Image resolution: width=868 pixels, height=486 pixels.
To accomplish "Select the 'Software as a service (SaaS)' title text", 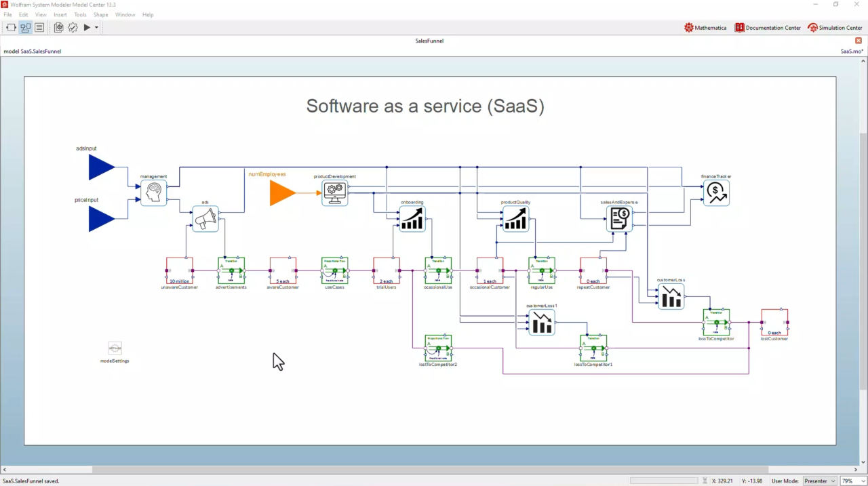I will (x=425, y=106).
